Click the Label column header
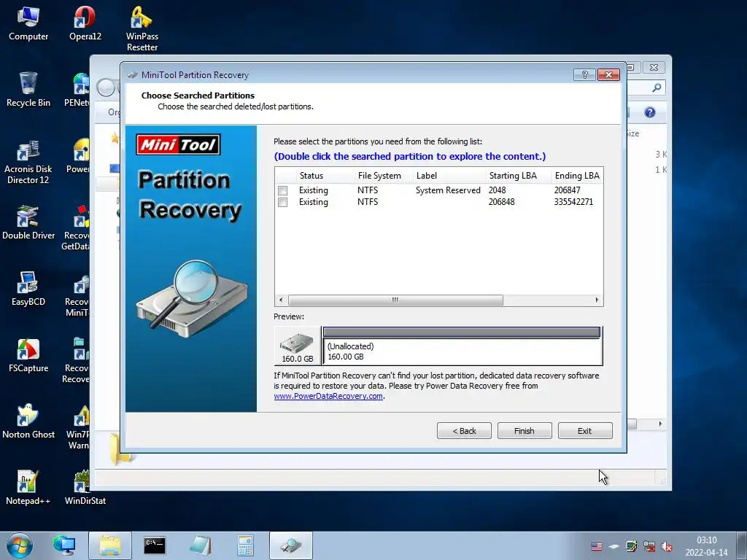 pos(449,176)
